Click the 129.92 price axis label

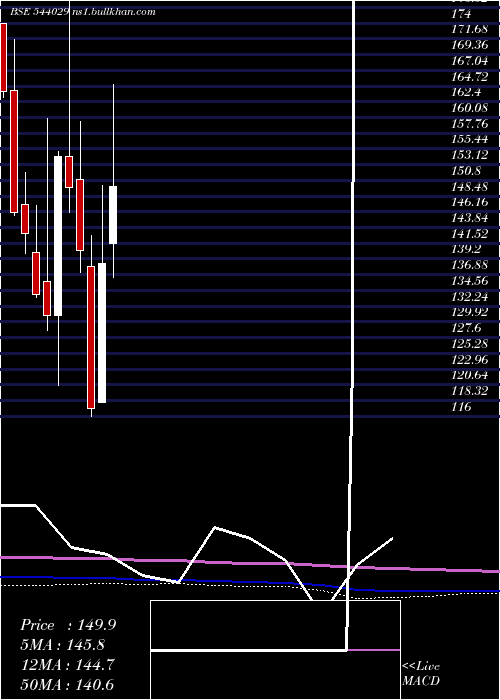(470, 312)
